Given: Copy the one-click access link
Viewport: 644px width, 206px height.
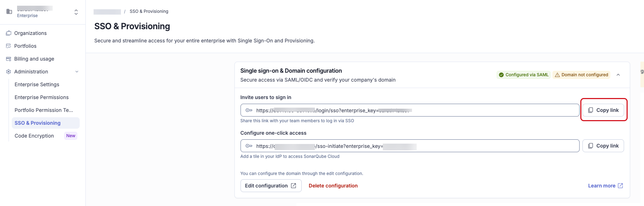Looking at the screenshot, I should pyautogui.click(x=603, y=146).
